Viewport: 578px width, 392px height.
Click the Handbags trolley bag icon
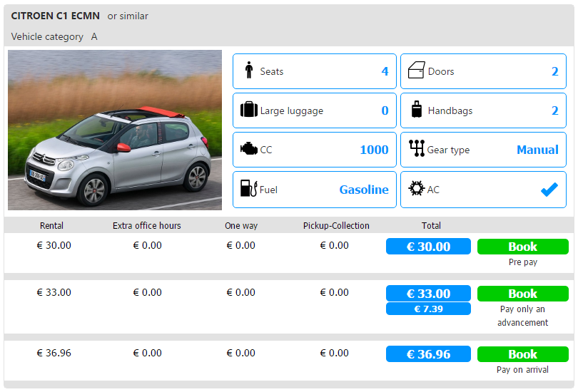coord(417,109)
